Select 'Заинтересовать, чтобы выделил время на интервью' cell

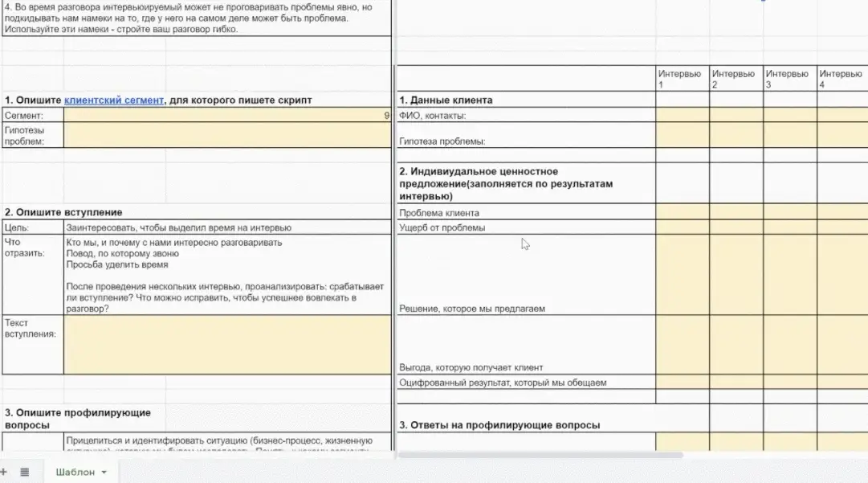coord(227,227)
